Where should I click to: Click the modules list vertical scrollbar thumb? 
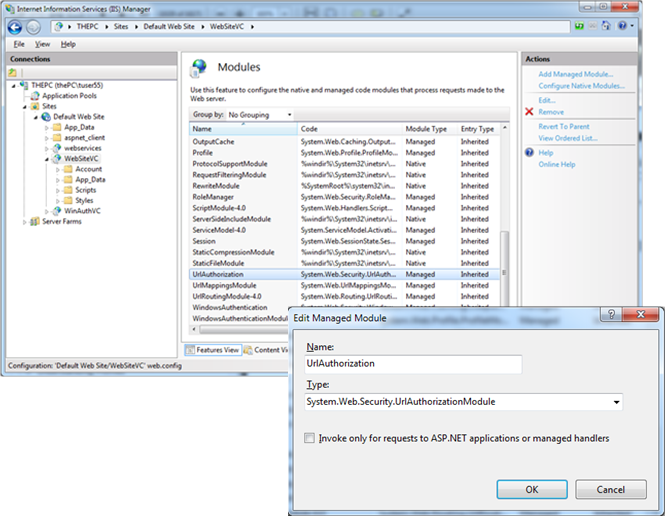tap(504, 268)
